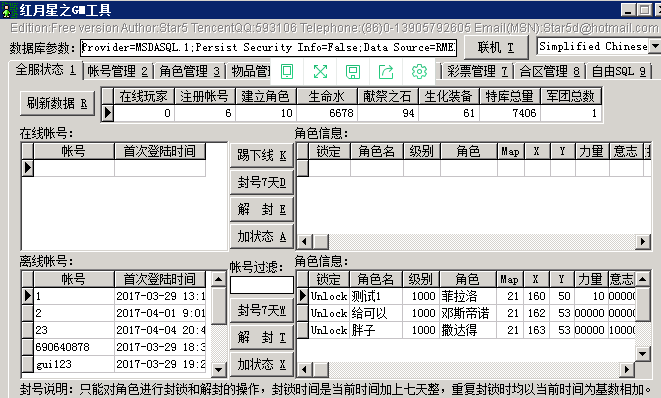Click the lower role info grid scroll-left arrow

click(304, 370)
